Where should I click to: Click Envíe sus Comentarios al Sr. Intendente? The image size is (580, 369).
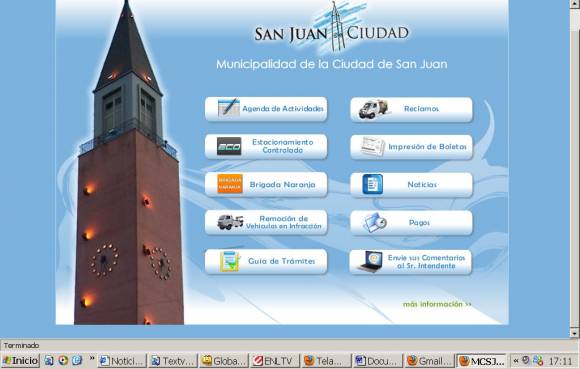pyautogui.click(x=411, y=262)
